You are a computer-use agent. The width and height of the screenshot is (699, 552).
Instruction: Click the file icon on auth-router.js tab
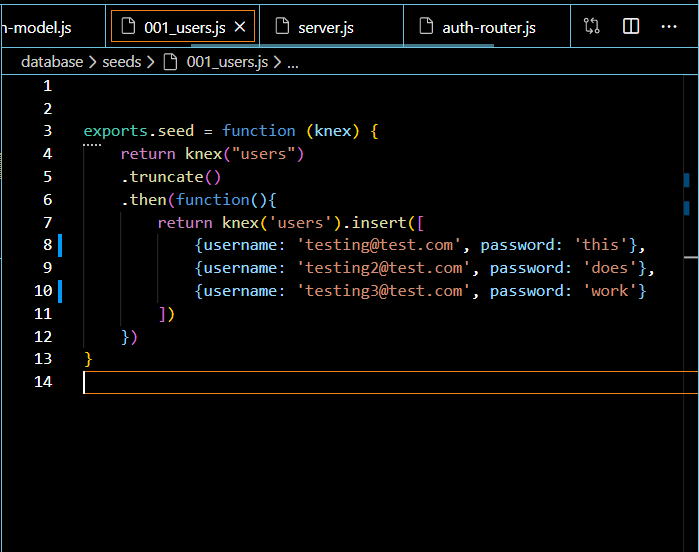coord(426,26)
